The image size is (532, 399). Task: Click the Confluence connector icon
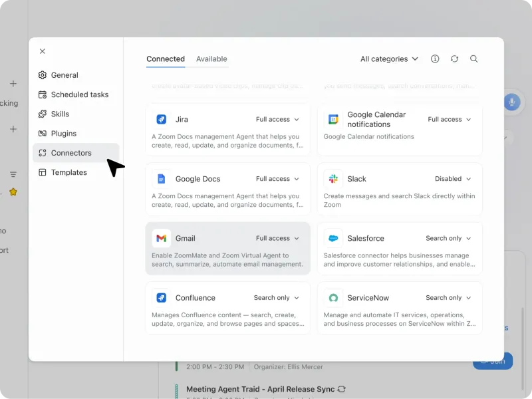[x=161, y=297]
